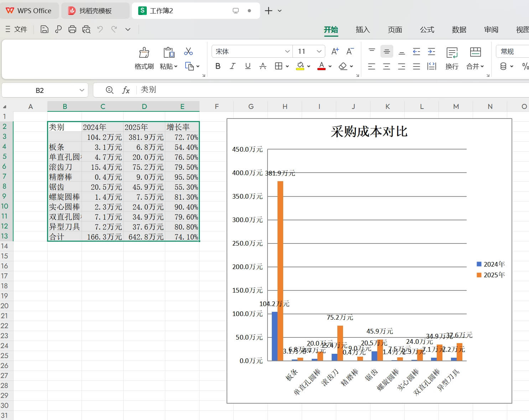Expand the Name Box dropdown arrow

(x=82, y=90)
